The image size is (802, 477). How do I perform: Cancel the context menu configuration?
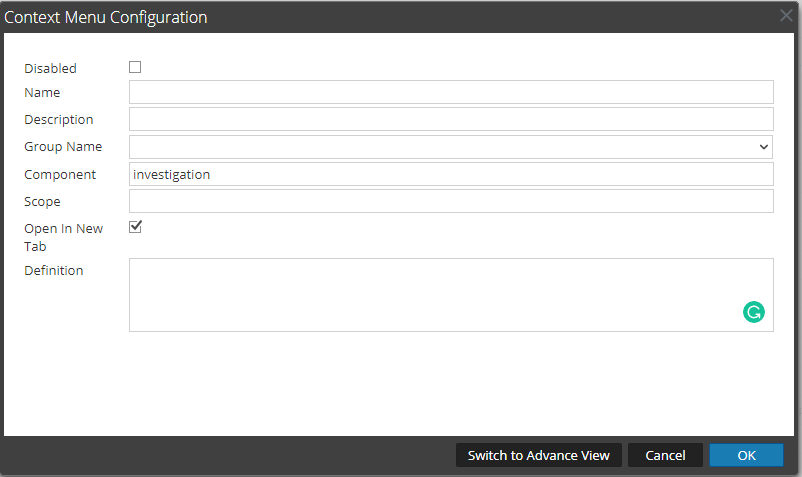(x=665, y=455)
